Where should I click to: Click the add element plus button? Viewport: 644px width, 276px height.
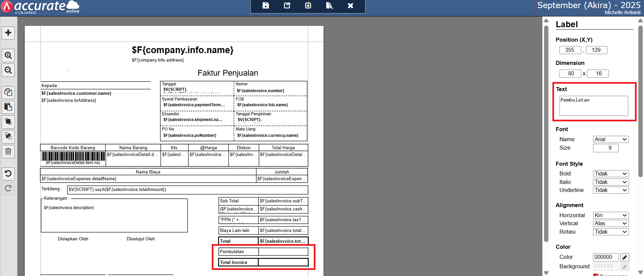tap(8, 33)
